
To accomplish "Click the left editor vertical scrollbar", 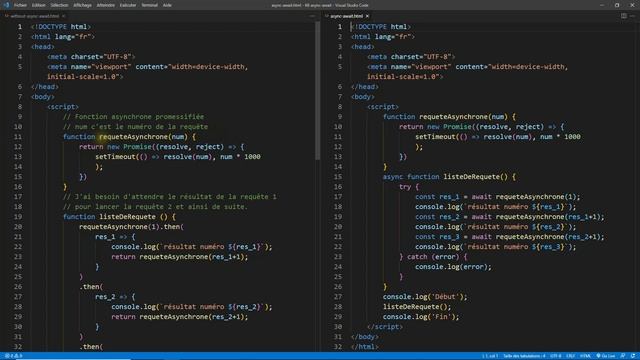I will point(318,91).
